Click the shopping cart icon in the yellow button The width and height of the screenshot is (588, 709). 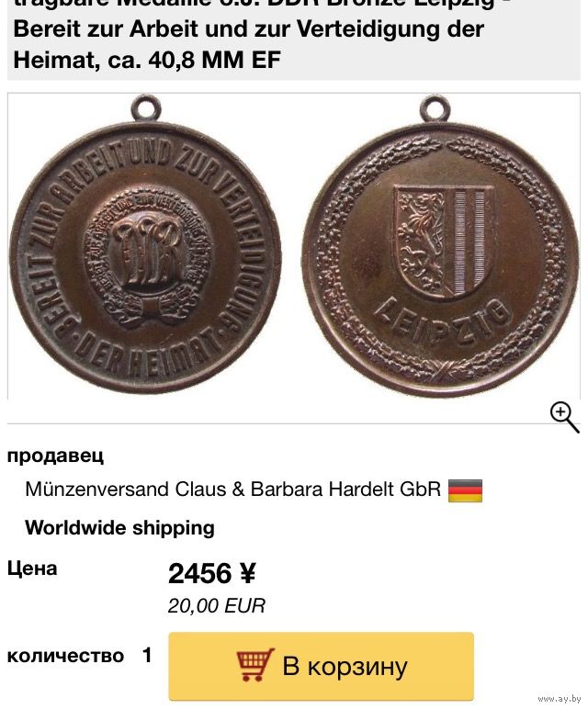coord(255,664)
